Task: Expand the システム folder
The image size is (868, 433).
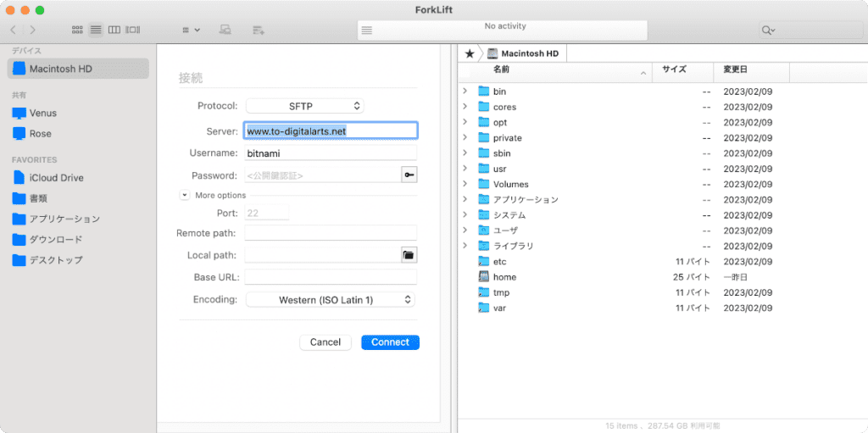Action: (x=465, y=214)
